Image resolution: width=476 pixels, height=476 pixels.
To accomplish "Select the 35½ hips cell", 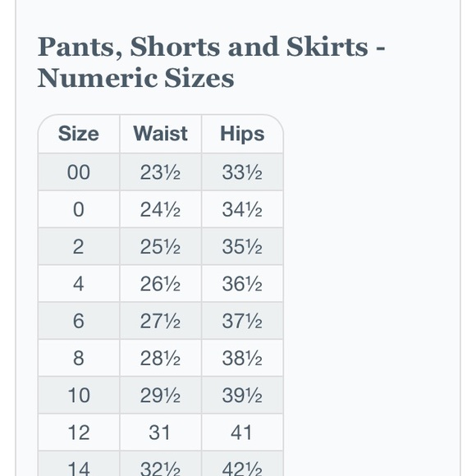I will 242,246.
